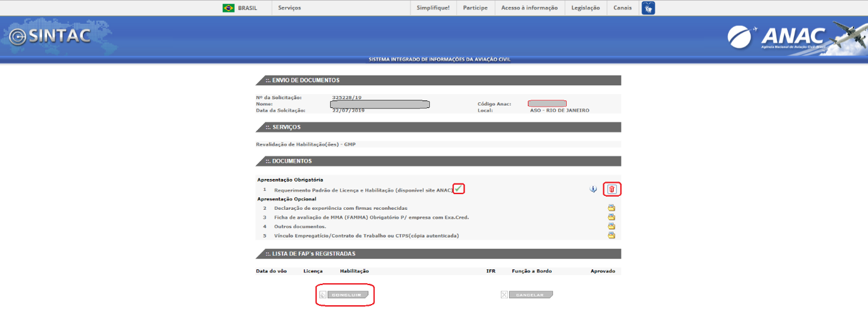Click the green checkmark beside Requerimento Padrão

pyautogui.click(x=459, y=188)
